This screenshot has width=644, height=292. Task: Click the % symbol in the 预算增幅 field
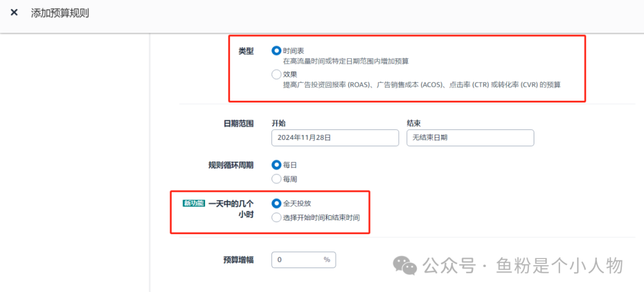(327, 260)
